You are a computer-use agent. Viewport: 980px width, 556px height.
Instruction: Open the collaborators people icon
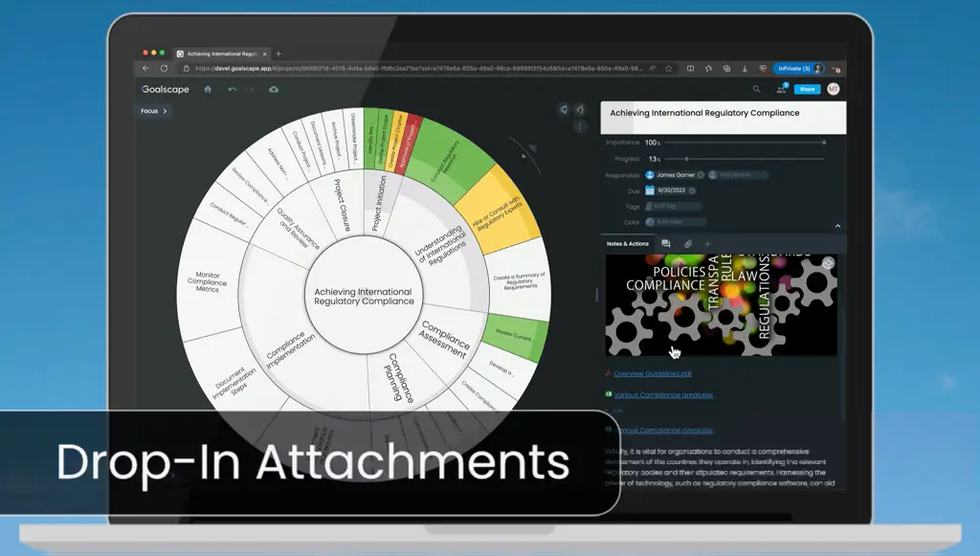click(782, 89)
